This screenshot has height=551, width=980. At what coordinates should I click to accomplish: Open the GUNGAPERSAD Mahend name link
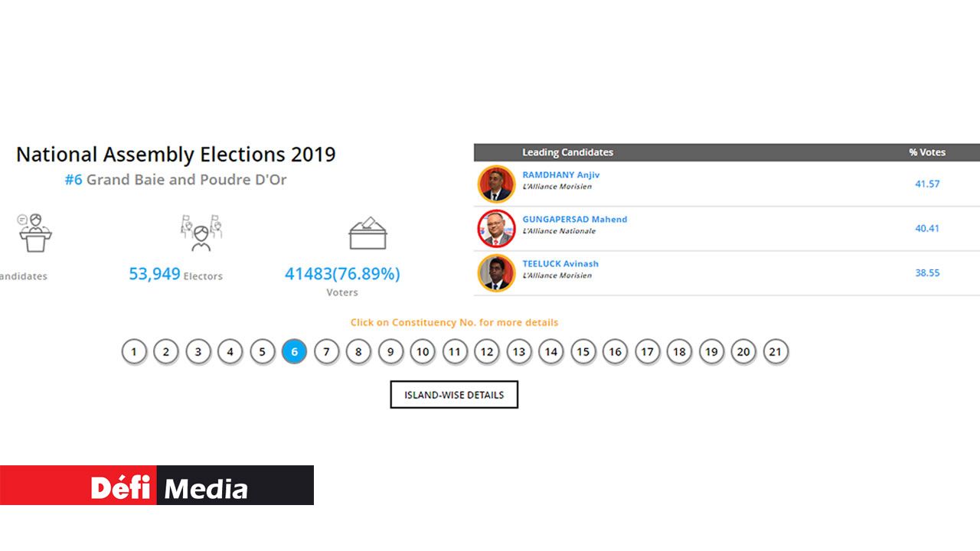[574, 220]
